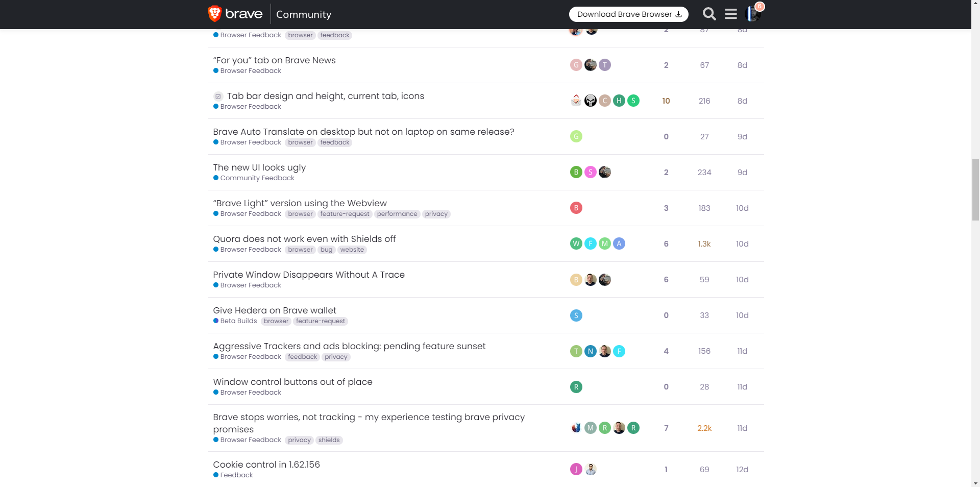Select the shields tag on Brave stops worries
The height and width of the screenshot is (487, 980).
[329, 440]
